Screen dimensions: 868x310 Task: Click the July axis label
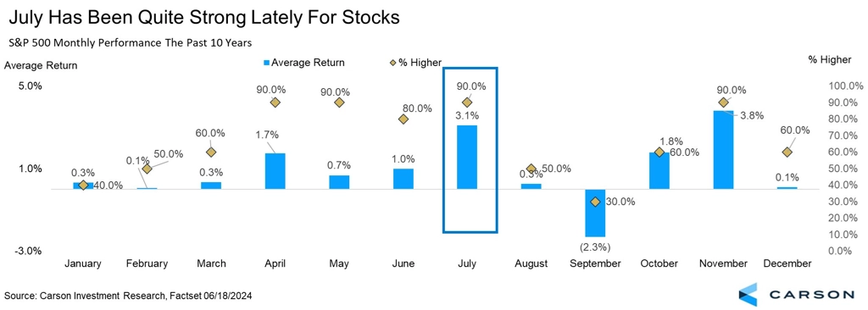coord(467,263)
